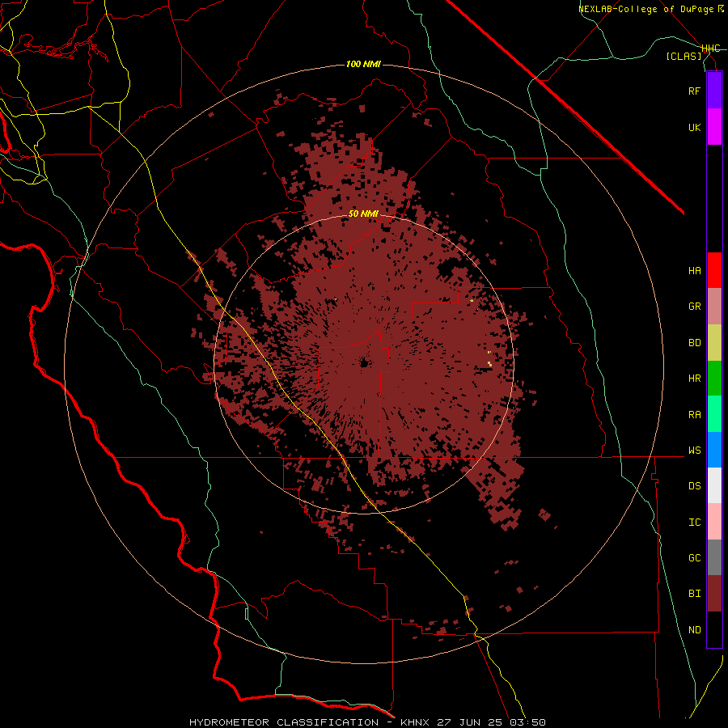Screen dimensions: 728x728
Task: Click the 27 JUN 25 date text
Action: pos(470,722)
